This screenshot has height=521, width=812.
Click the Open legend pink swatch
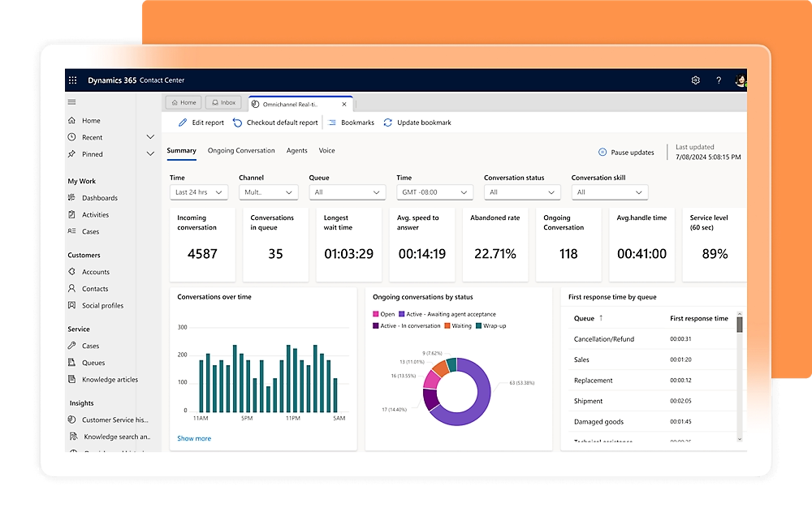(x=376, y=314)
